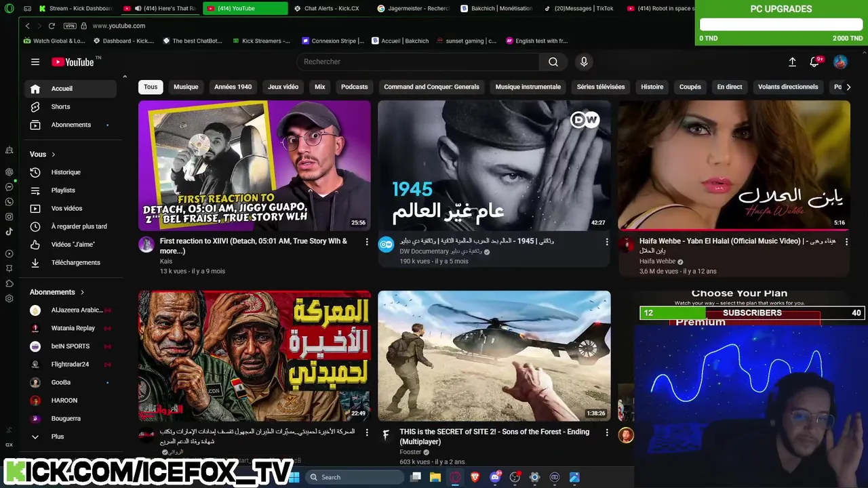This screenshot has width=868, height=488.
Task: Open OBS Studio from taskbar
Action: coord(515,477)
